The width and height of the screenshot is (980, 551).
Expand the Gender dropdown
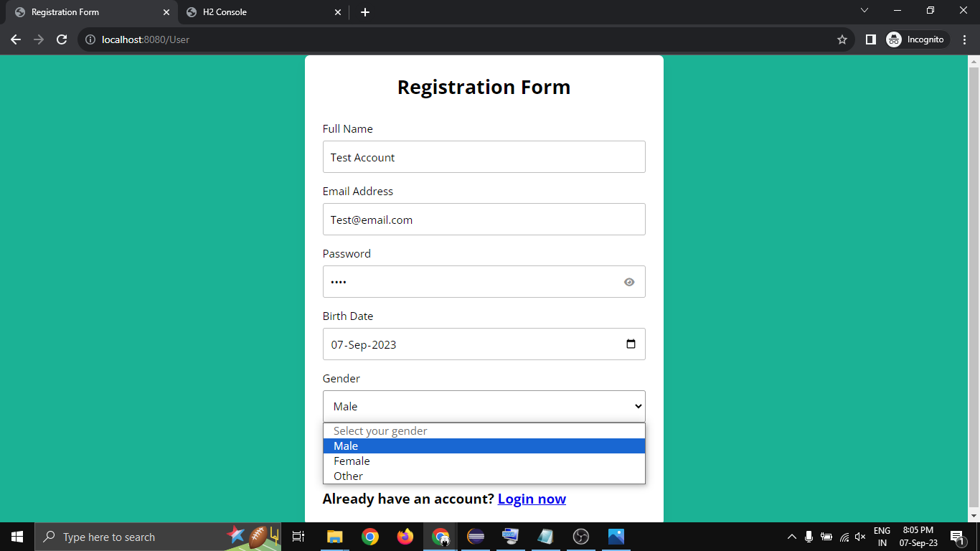(484, 406)
